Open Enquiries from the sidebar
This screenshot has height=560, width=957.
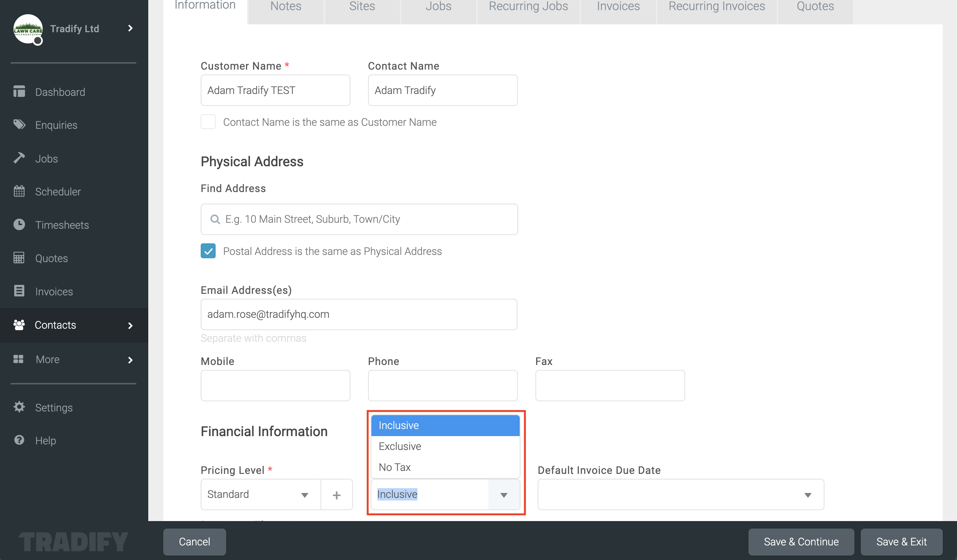point(56,125)
